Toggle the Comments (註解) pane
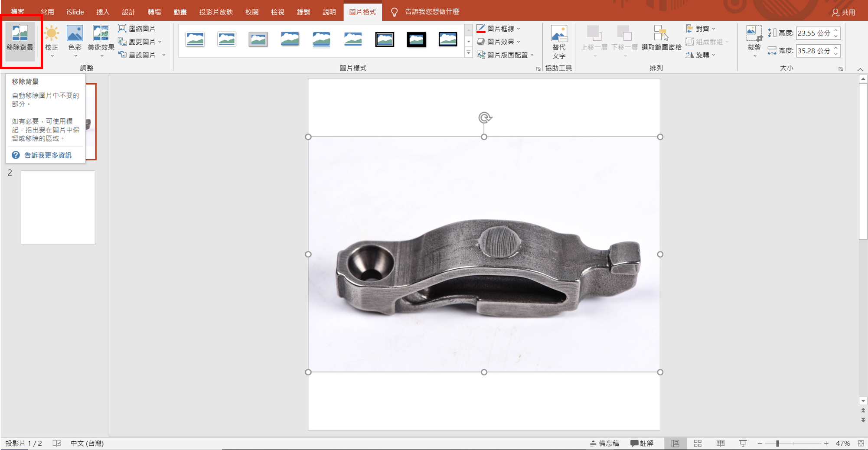Image resolution: width=868 pixels, height=450 pixels. (642, 443)
